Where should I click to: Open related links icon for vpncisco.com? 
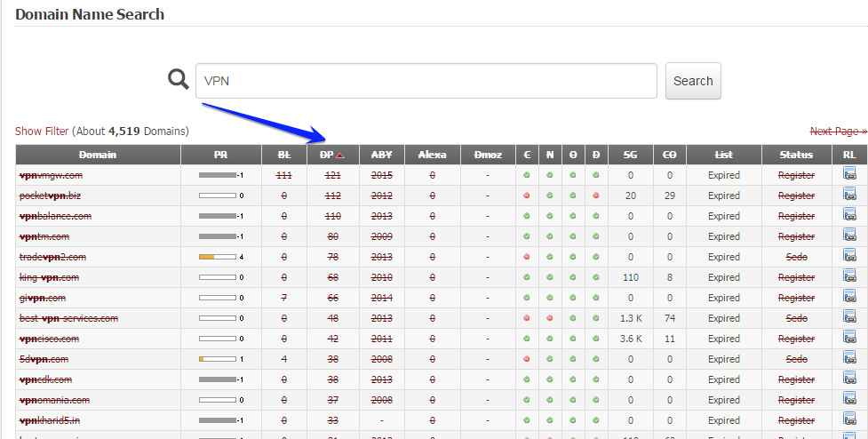tap(849, 337)
